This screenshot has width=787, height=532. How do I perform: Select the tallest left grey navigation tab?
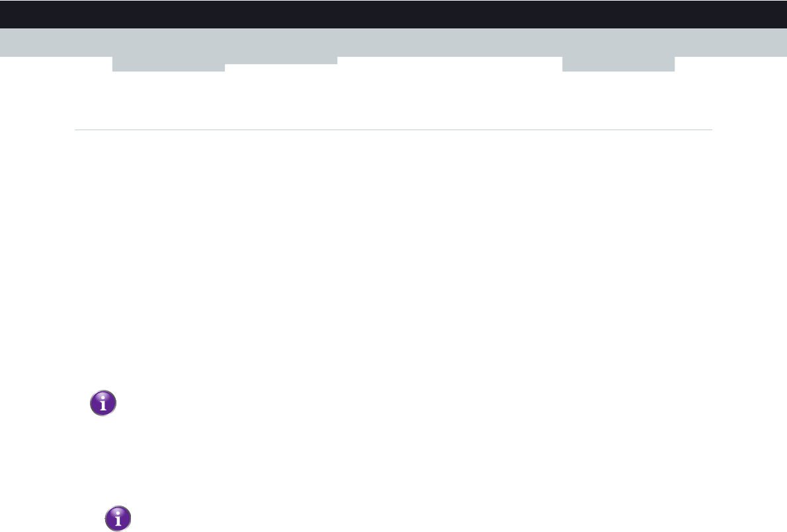pos(169,63)
